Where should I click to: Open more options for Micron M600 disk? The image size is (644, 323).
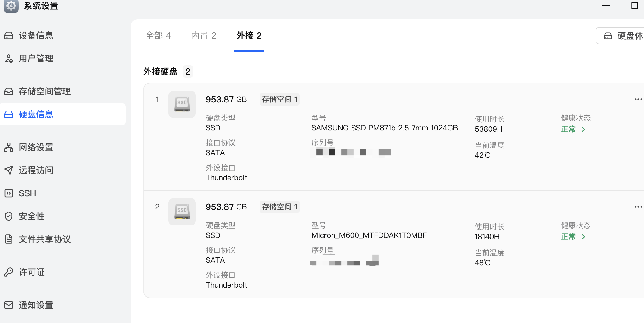(638, 207)
